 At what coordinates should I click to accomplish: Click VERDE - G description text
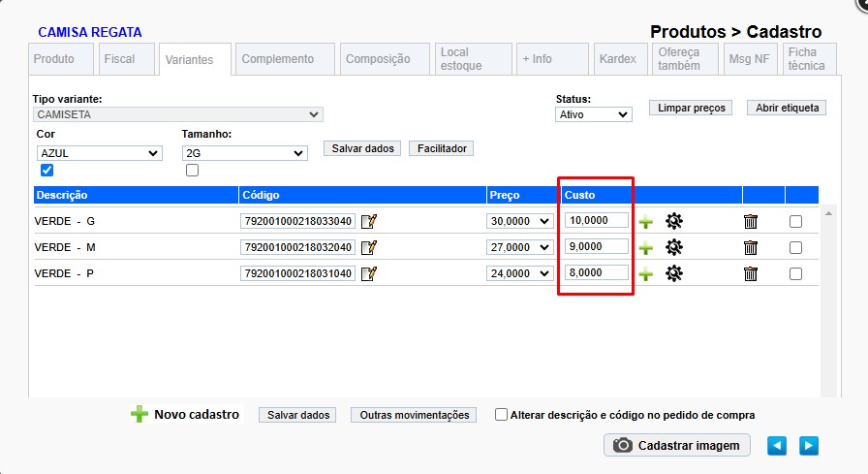[x=65, y=222]
